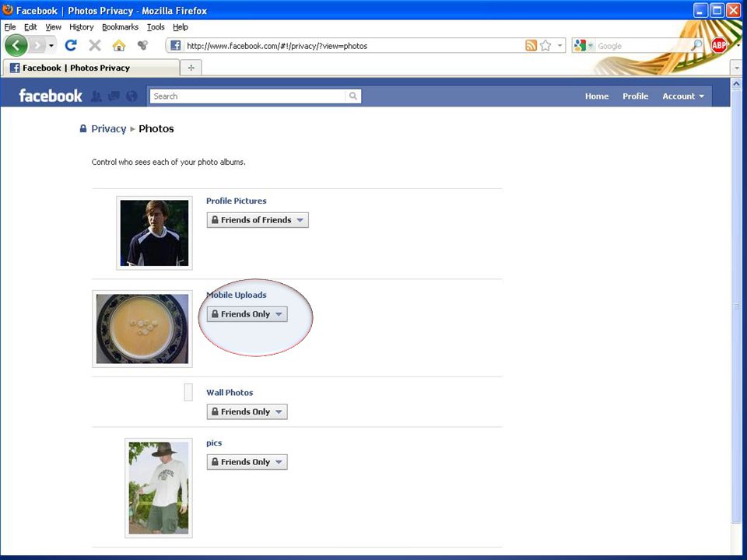Image resolution: width=747 pixels, height=560 pixels.
Task: Open the Mobile Uploads album link
Action: pyautogui.click(x=237, y=295)
